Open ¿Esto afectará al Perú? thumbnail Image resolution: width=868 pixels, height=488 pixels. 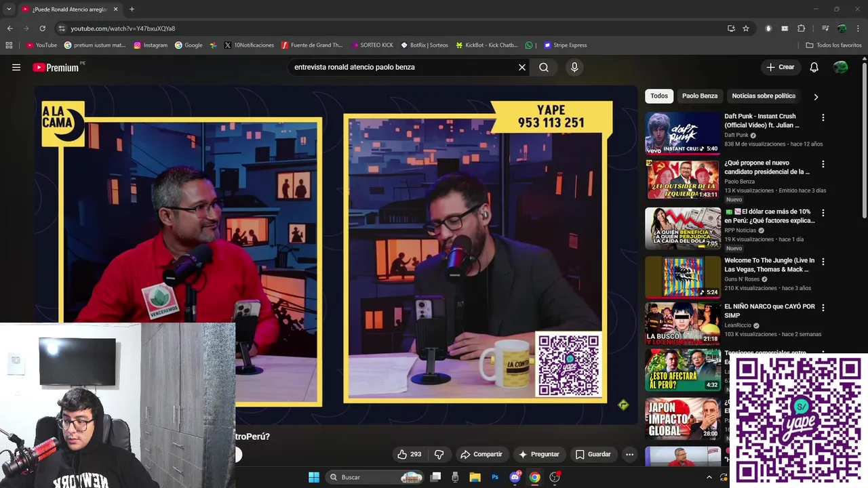coord(682,370)
